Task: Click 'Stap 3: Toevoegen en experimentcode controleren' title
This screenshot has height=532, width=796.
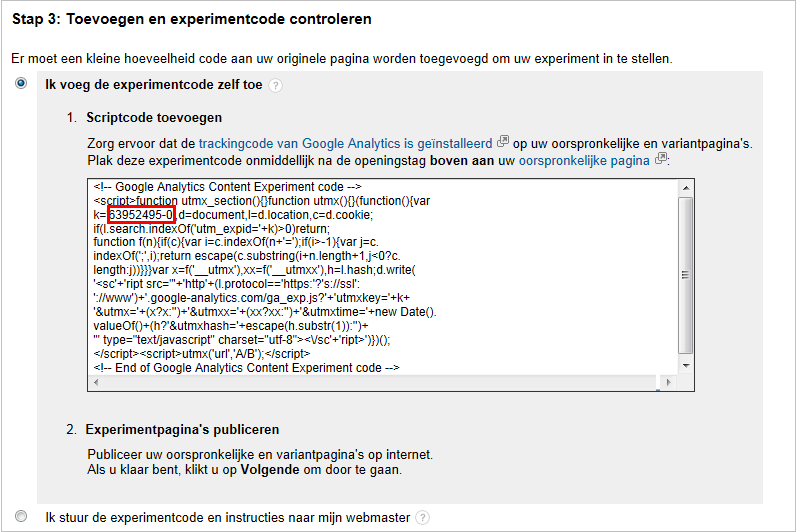Action: tap(192, 19)
